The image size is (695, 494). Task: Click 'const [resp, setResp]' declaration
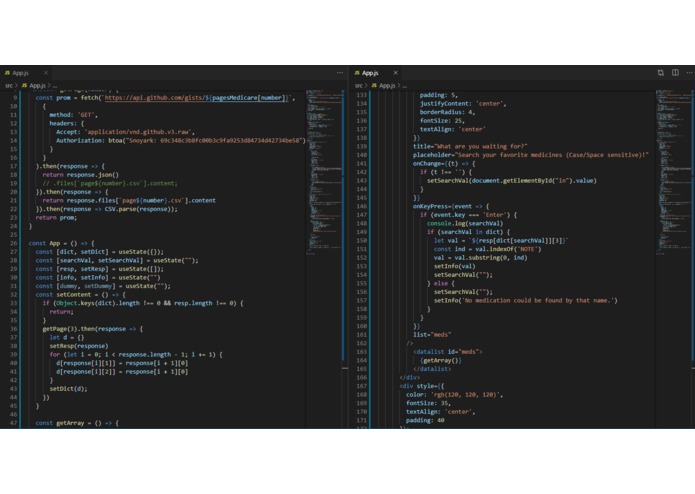coord(99,269)
